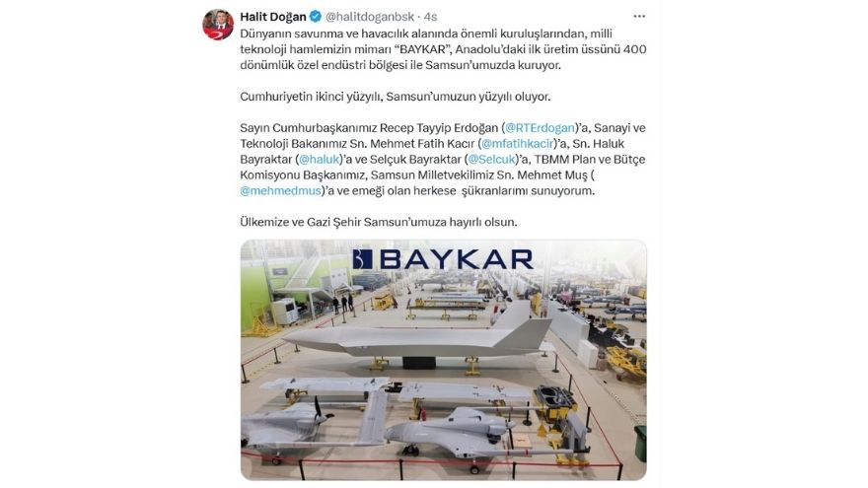Click the @haluk mention link

[x=319, y=160]
